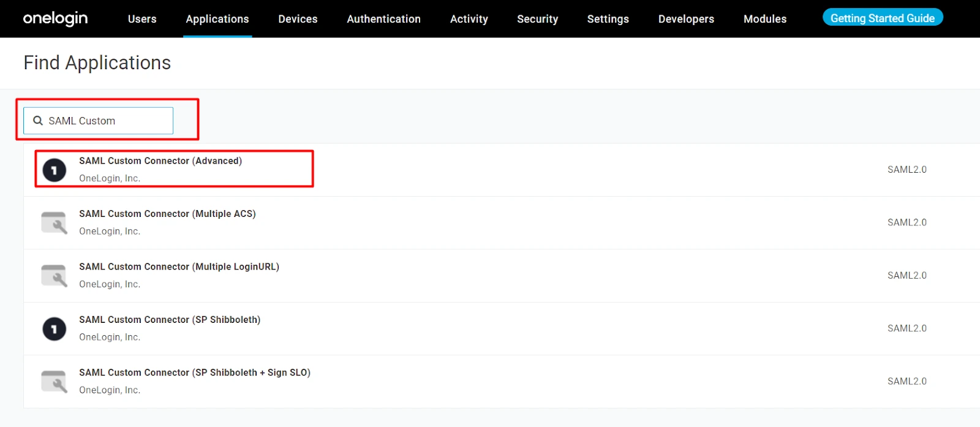Click SAML2.0 label in SP Shibboleth row
This screenshot has width=980, height=427.
pos(907,328)
